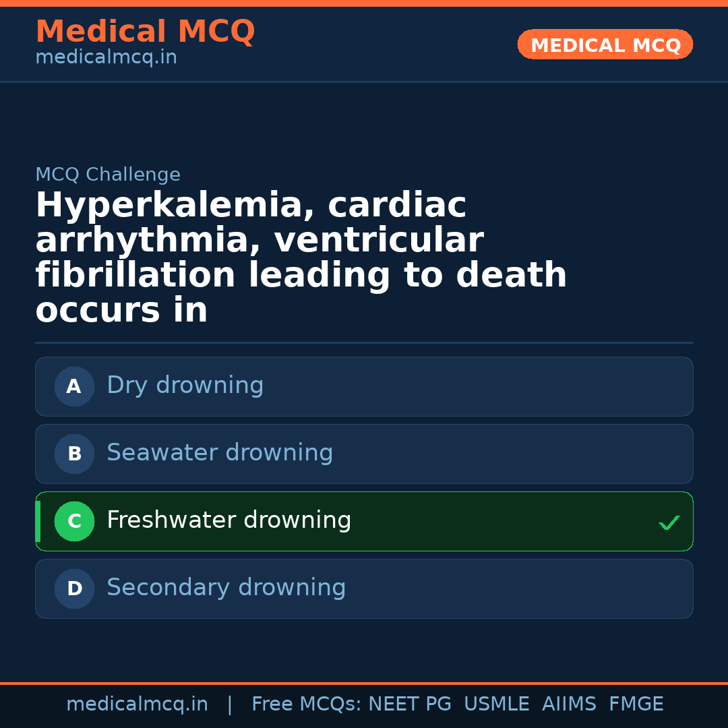Select the option A circle badge

74,386
